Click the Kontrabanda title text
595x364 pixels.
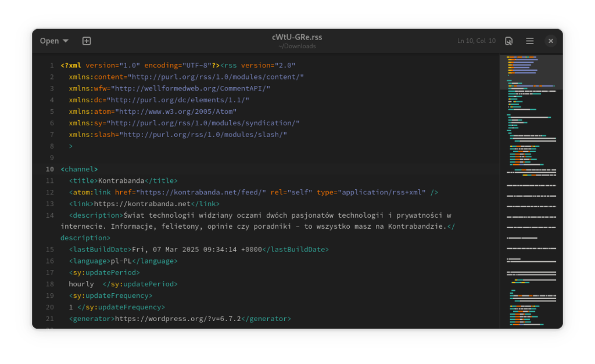121,181
